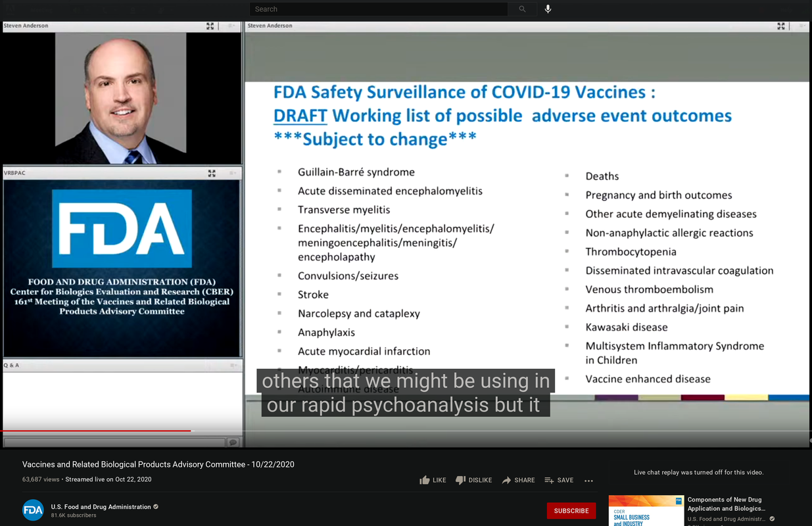Click 'Non-anaphylactic allergic reactions' list item

(x=669, y=233)
